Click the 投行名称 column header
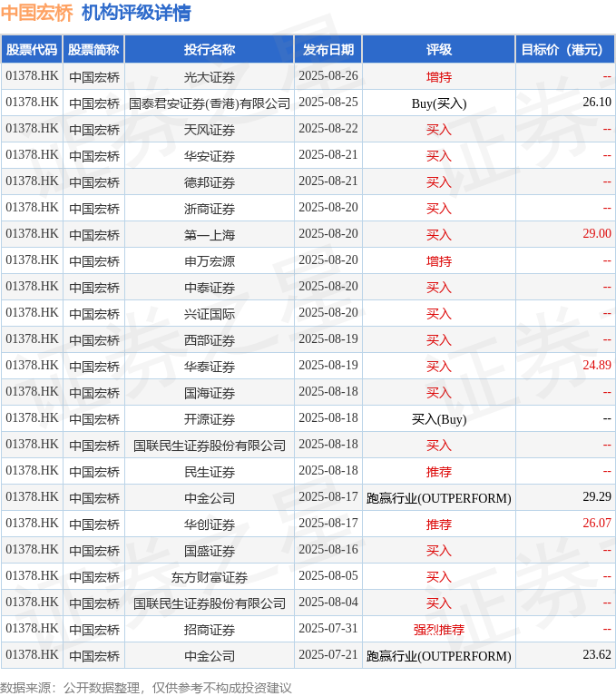The width and height of the screenshot is (616, 696). click(x=210, y=49)
